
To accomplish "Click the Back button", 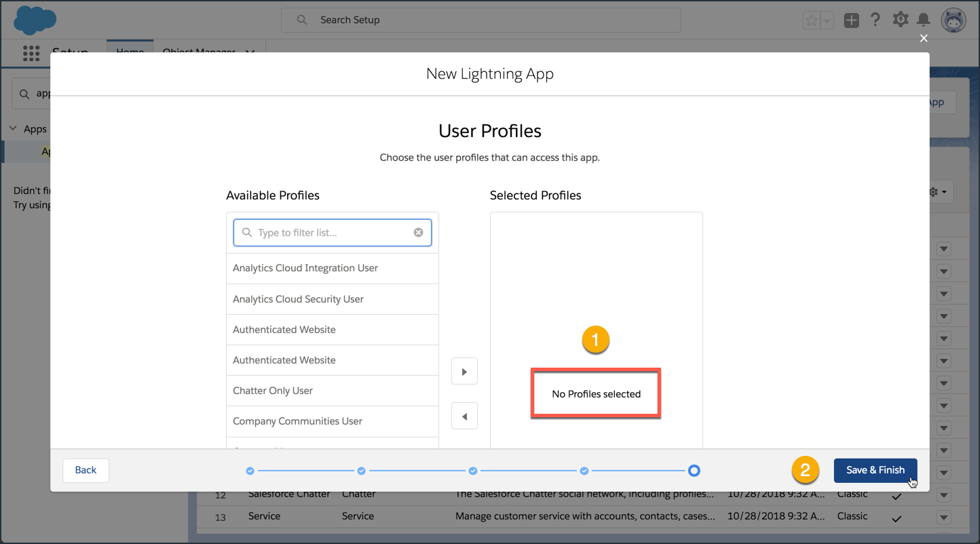I will point(86,470).
